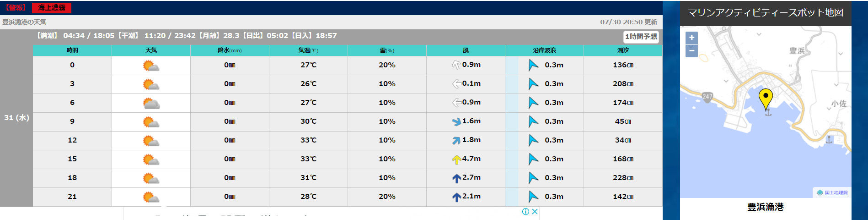This screenshot has height=220, width=868.
Task: Click the light blue wind arrow at hour 9
Action: [x=456, y=122]
